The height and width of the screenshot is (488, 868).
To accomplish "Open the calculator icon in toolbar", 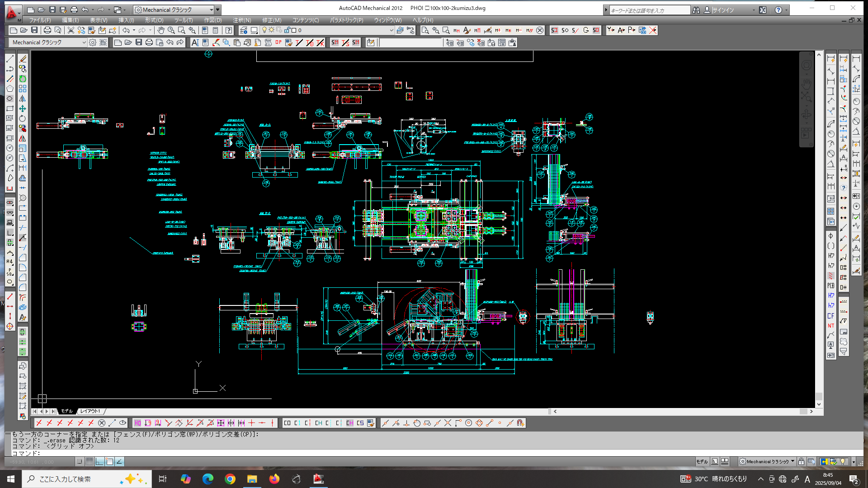I will click(x=215, y=30).
